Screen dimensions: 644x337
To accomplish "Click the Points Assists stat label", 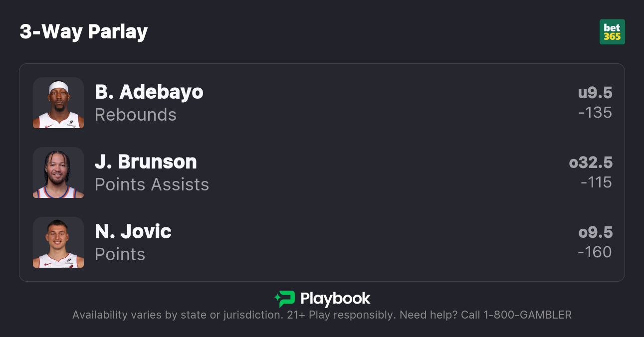I will click(x=152, y=184).
